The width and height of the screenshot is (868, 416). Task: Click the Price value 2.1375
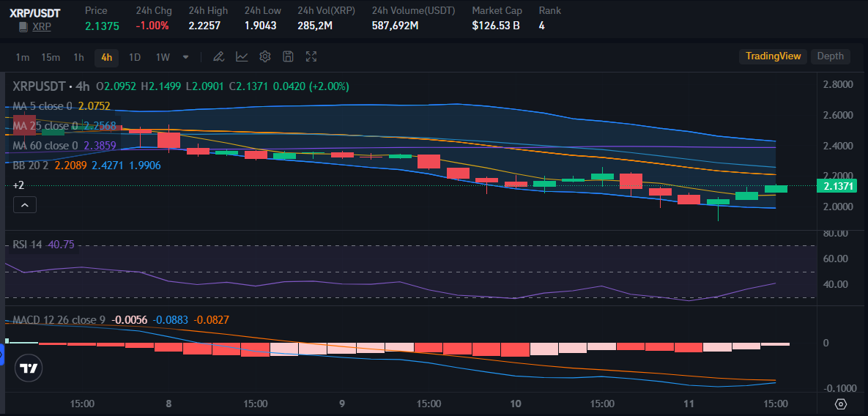102,26
